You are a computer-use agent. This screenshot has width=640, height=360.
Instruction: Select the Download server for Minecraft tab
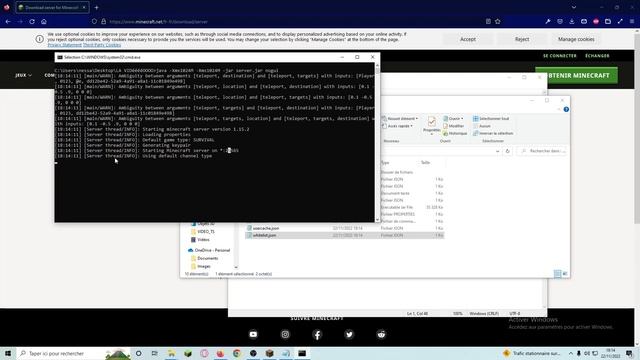click(x=52, y=7)
